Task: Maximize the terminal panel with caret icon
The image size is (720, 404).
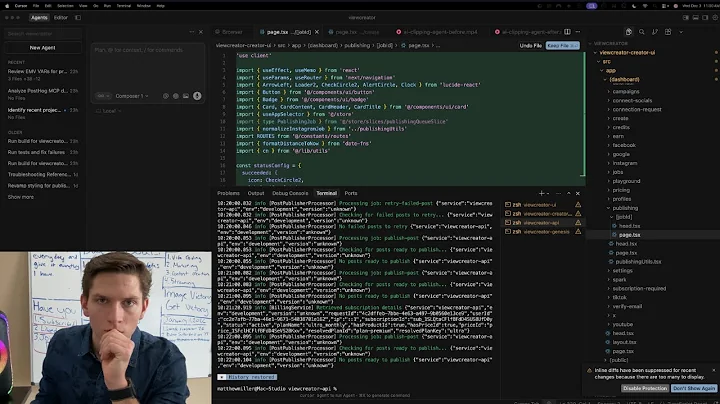Action: point(568,193)
